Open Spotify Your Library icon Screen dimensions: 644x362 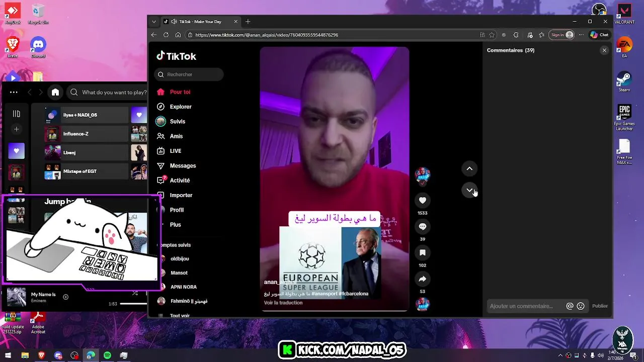16,114
